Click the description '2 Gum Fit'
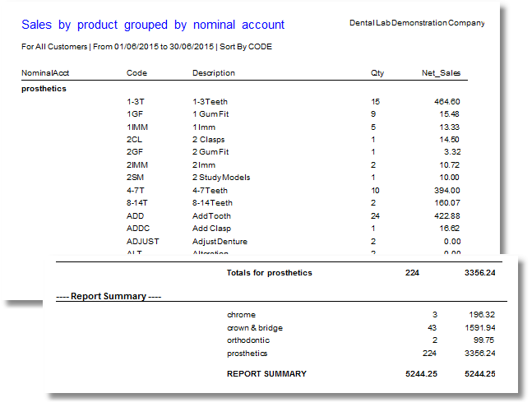 [x=210, y=151]
